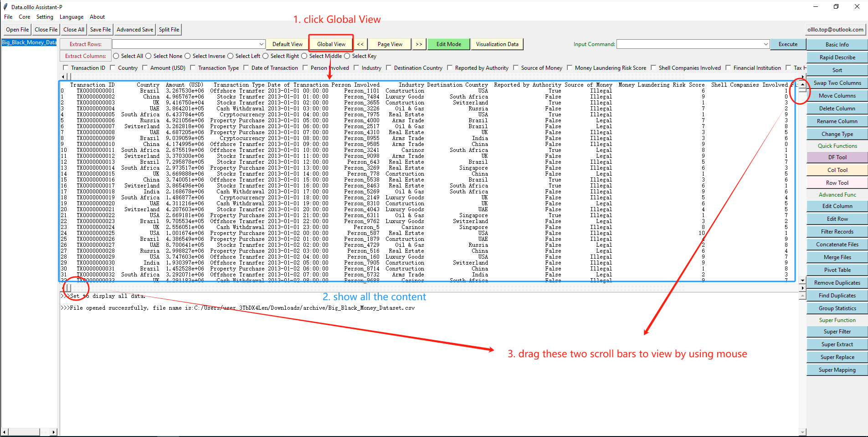This screenshot has height=437, width=868.
Task: Check the Transaction ID column checkbox
Action: click(66, 68)
